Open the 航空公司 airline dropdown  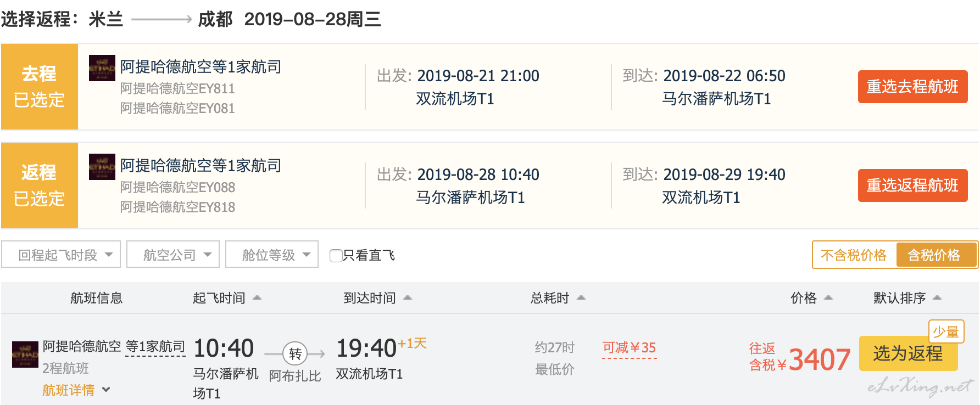[x=173, y=255]
